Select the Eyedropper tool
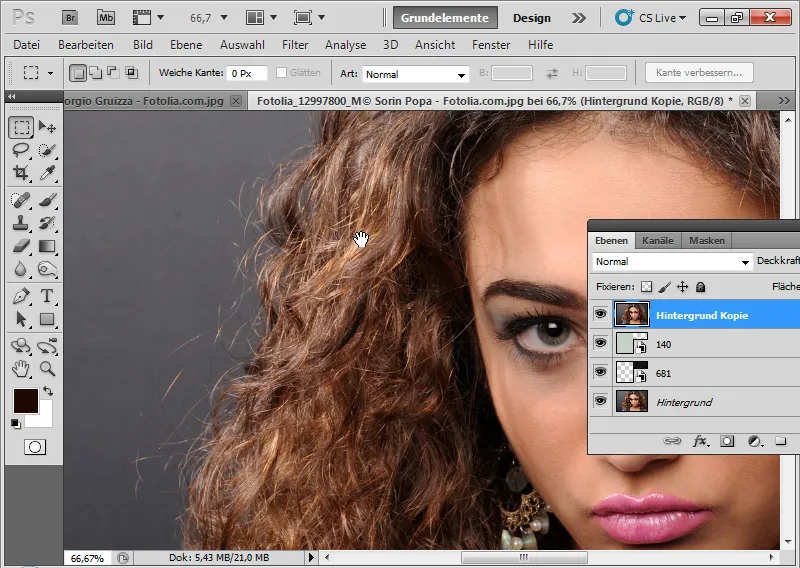Viewport: 800px width, 568px height. 47,172
